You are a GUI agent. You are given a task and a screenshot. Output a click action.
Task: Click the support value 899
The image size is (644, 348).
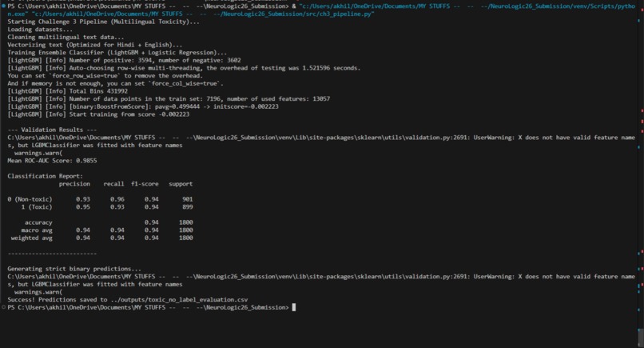[x=187, y=207]
